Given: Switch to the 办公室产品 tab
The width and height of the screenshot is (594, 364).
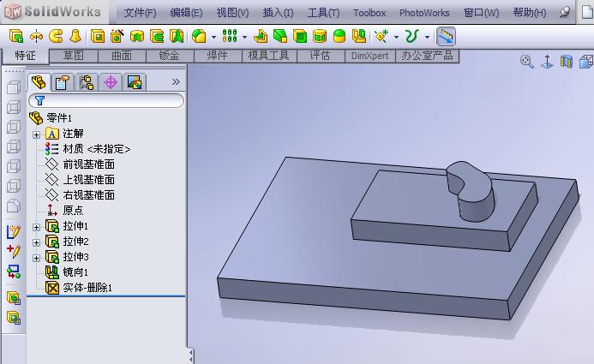Looking at the screenshot, I should click(x=427, y=56).
